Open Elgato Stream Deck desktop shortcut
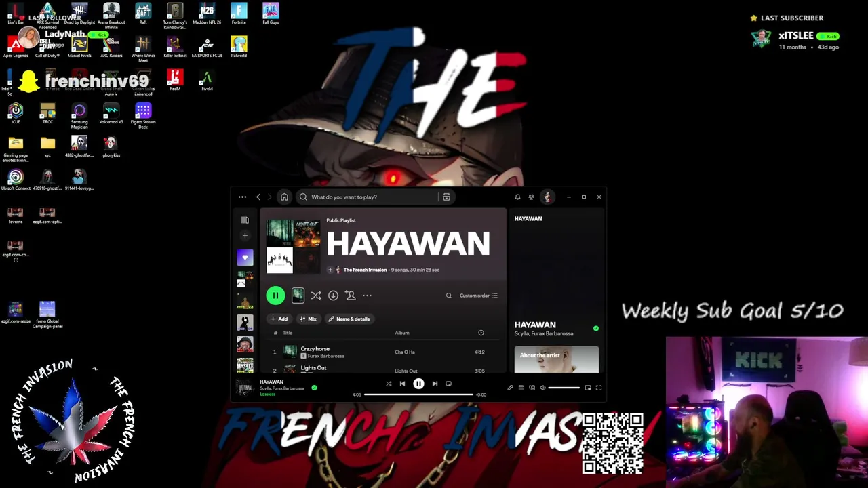This screenshot has width=868, height=488. [x=143, y=116]
